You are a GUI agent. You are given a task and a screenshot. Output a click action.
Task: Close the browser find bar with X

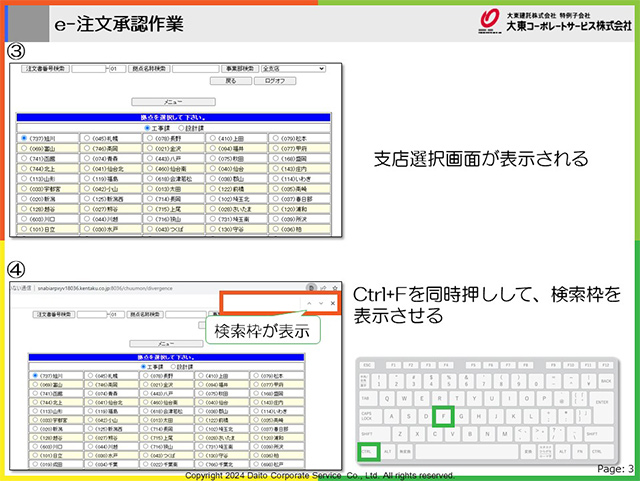[333, 303]
